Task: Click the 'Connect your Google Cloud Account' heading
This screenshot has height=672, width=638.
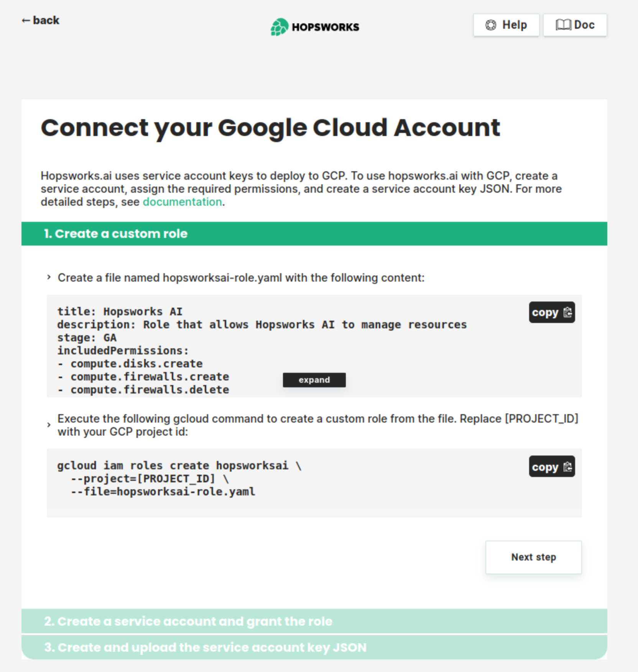Action: coord(270,128)
